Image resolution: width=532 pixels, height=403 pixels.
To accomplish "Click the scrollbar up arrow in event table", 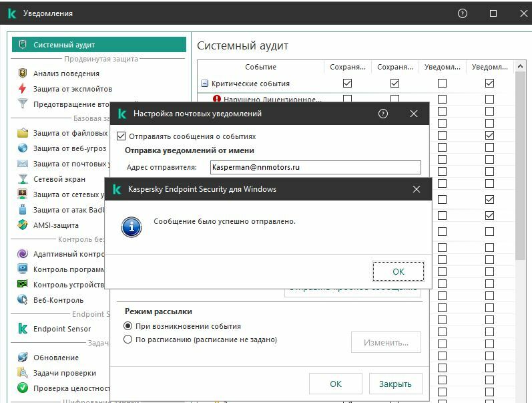I will point(520,67).
